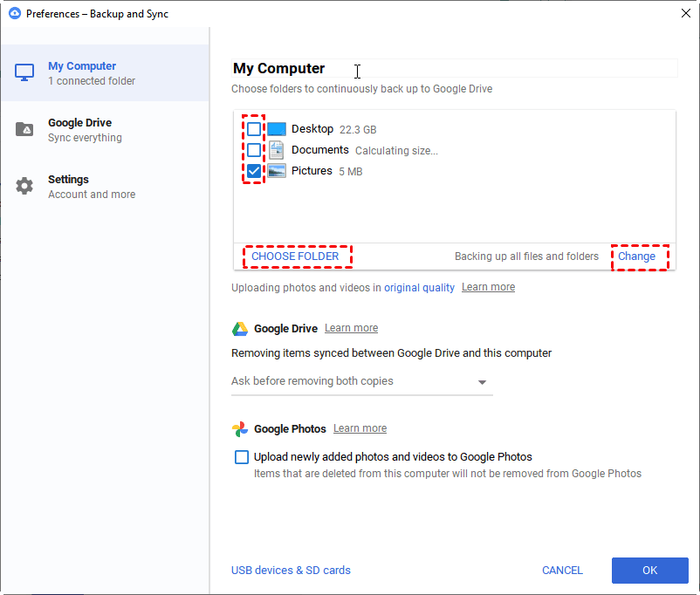Click the Google Drive triangle logo
The image size is (700, 595).
240,329
